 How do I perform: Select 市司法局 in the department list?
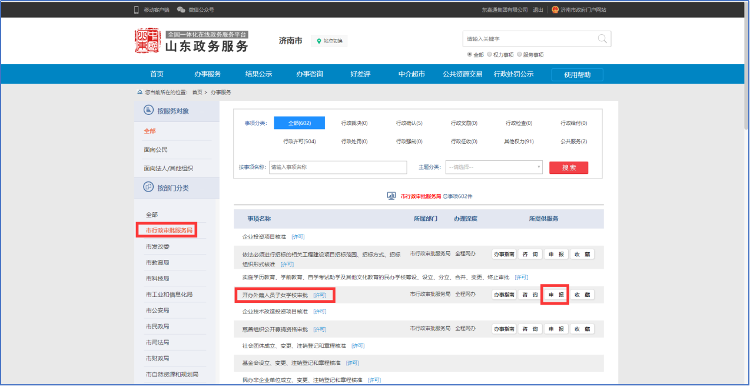pos(157,342)
